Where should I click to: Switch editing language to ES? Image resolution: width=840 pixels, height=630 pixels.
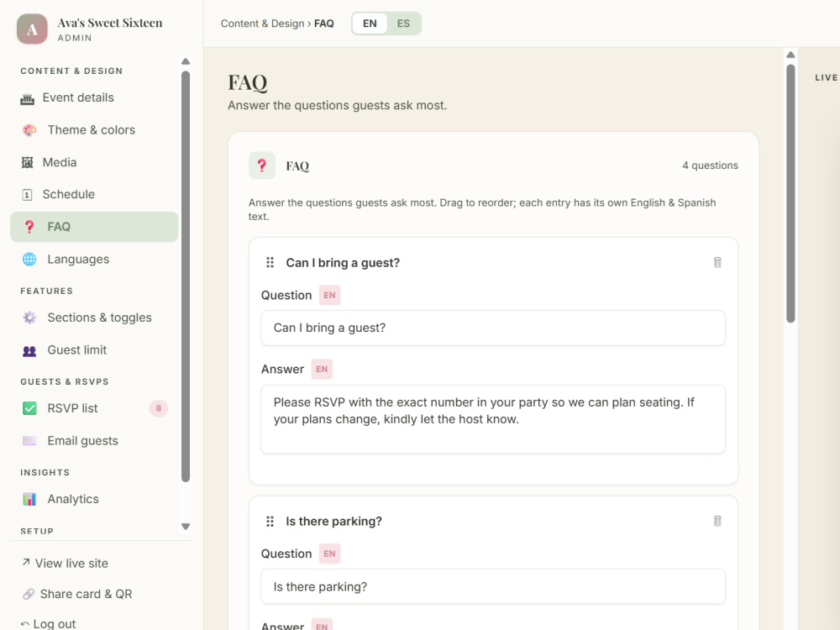(403, 24)
